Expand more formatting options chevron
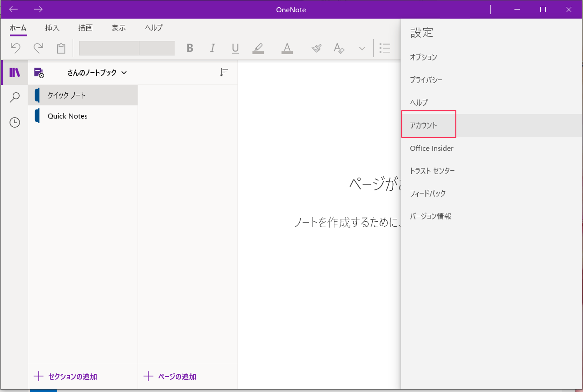583x392 pixels. 362,49
